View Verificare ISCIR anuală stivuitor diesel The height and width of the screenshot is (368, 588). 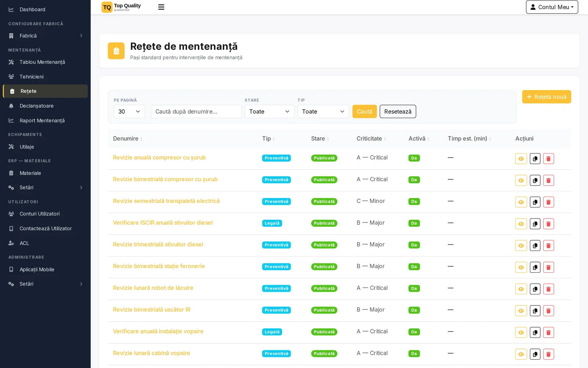click(x=521, y=224)
